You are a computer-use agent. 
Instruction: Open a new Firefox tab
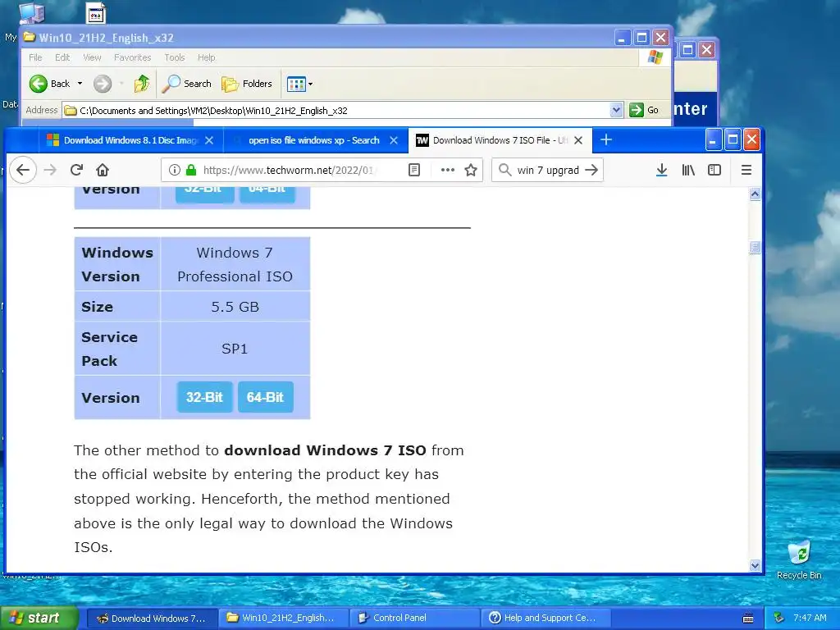[x=606, y=139]
